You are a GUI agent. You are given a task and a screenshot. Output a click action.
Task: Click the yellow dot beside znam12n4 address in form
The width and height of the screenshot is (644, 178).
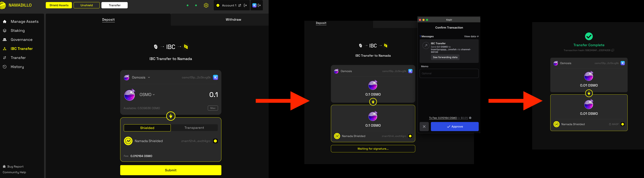(215, 141)
